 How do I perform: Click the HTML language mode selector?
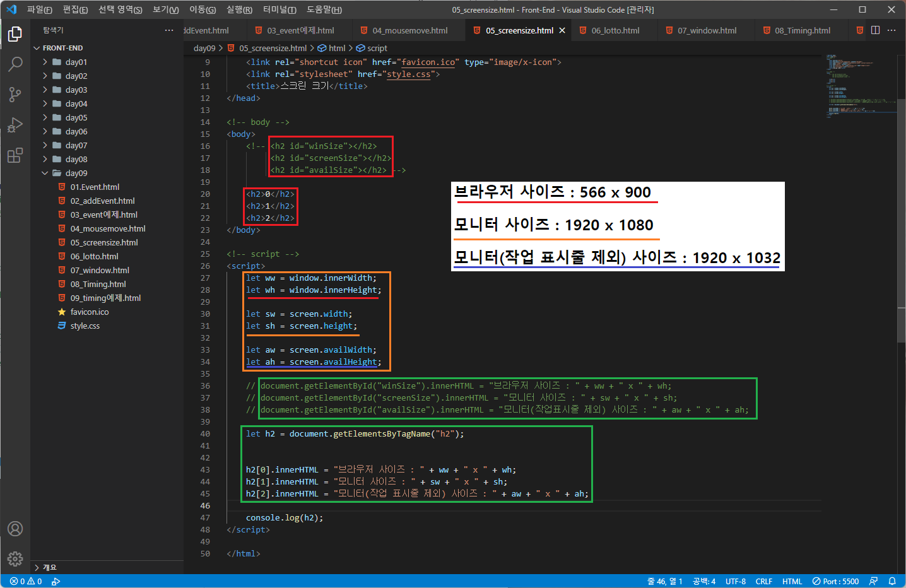[x=792, y=581]
